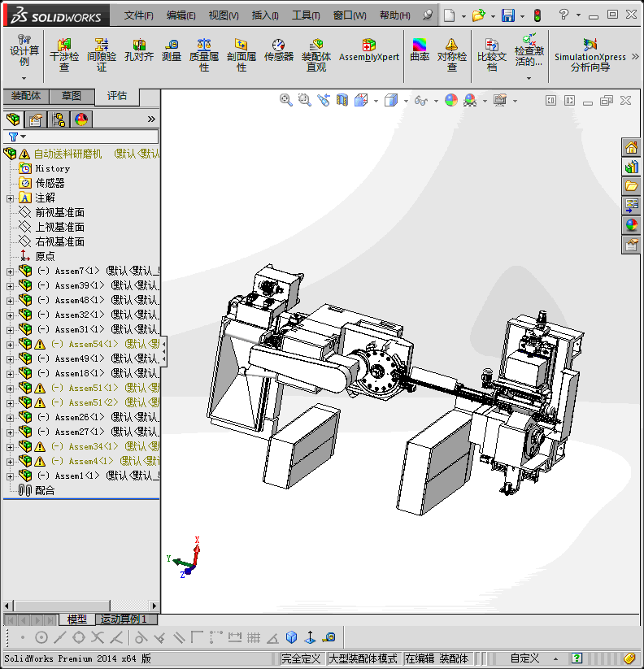Open the File Explorer pane icon
The height and width of the screenshot is (669, 644).
pyautogui.click(x=631, y=186)
